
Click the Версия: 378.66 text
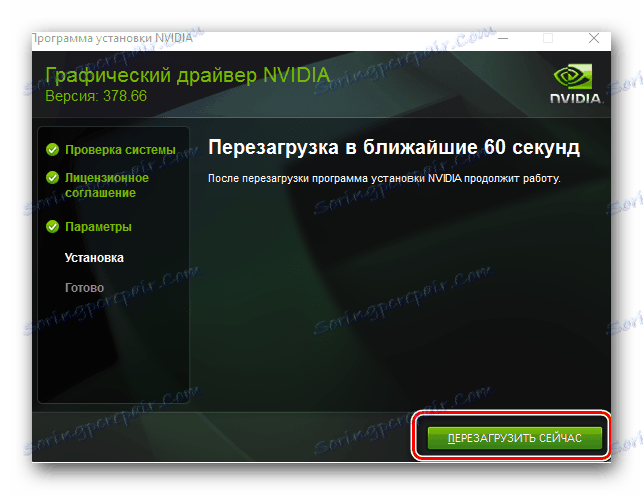[x=96, y=96]
